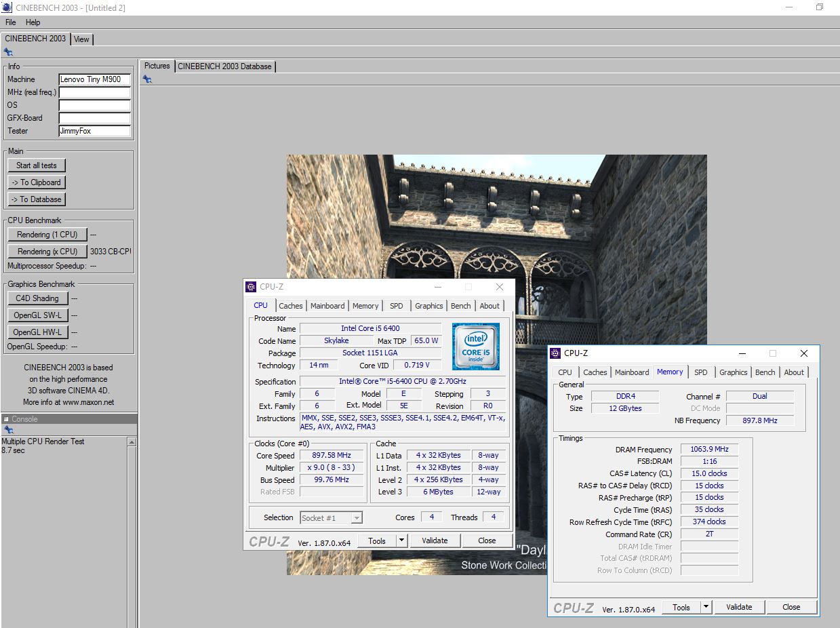Click the Intel Core i5 logo
The height and width of the screenshot is (628, 840).
(476, 346)
